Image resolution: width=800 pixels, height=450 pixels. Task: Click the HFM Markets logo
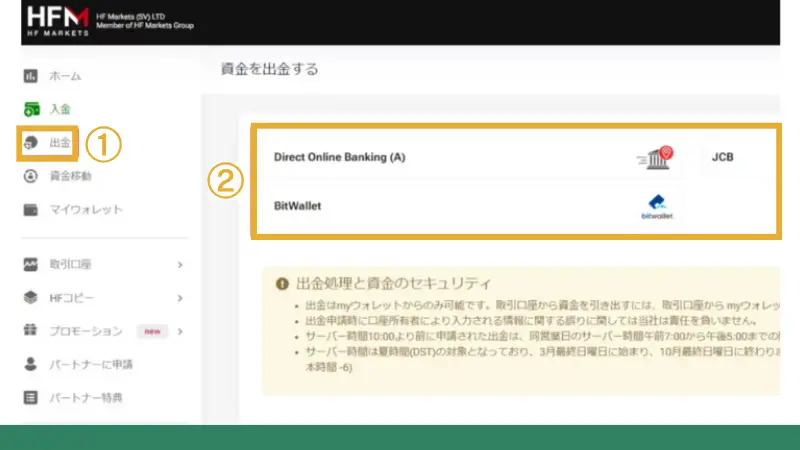tap(58, 21)
